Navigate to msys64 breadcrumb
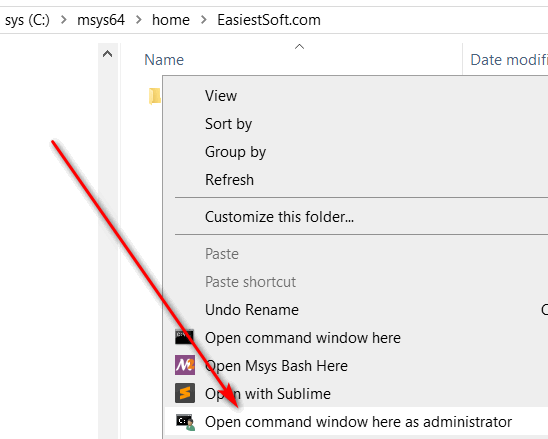The width and height of the screenshot is (548, 439). [101, 20]
